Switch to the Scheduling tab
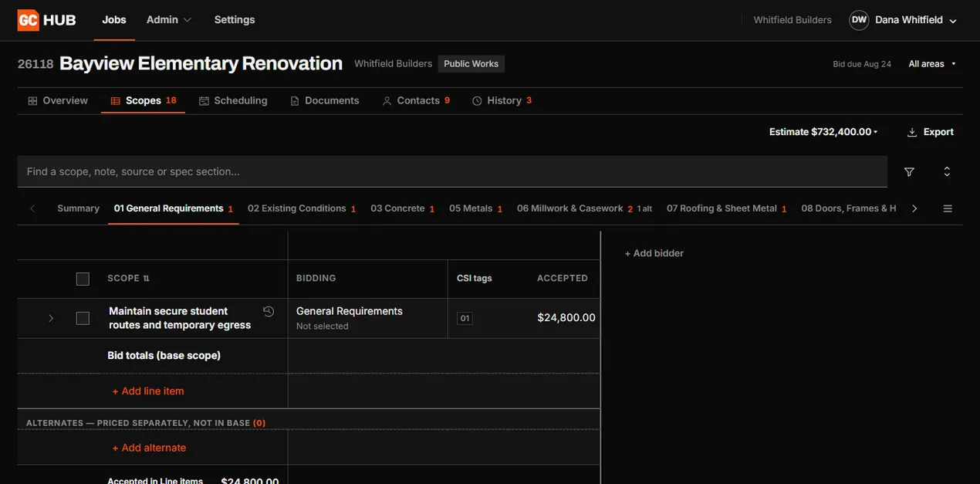This screenshot has width=980, height=484. pyautogui.click(x=233, y=100)
